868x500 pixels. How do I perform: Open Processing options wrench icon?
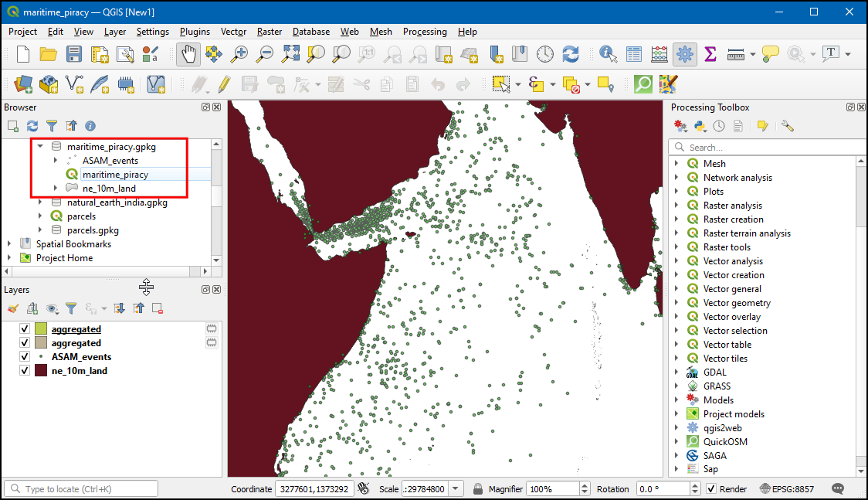(788, 126)
